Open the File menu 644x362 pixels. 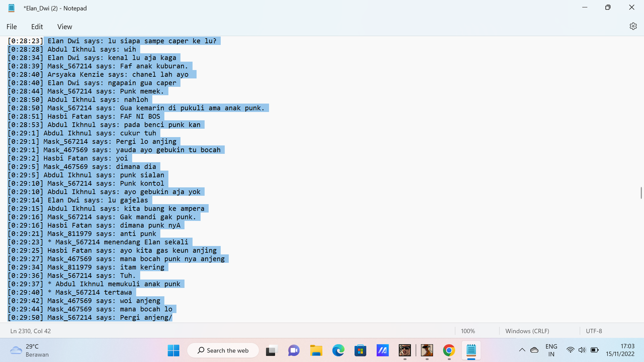pyautogui.click(x=12, y=27)
